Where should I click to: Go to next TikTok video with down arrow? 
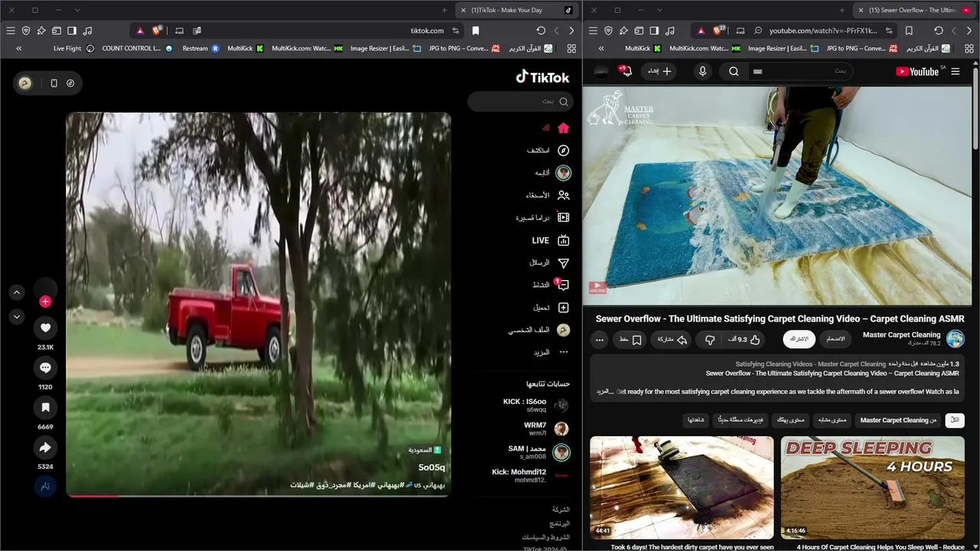click(x=17, y=317)
